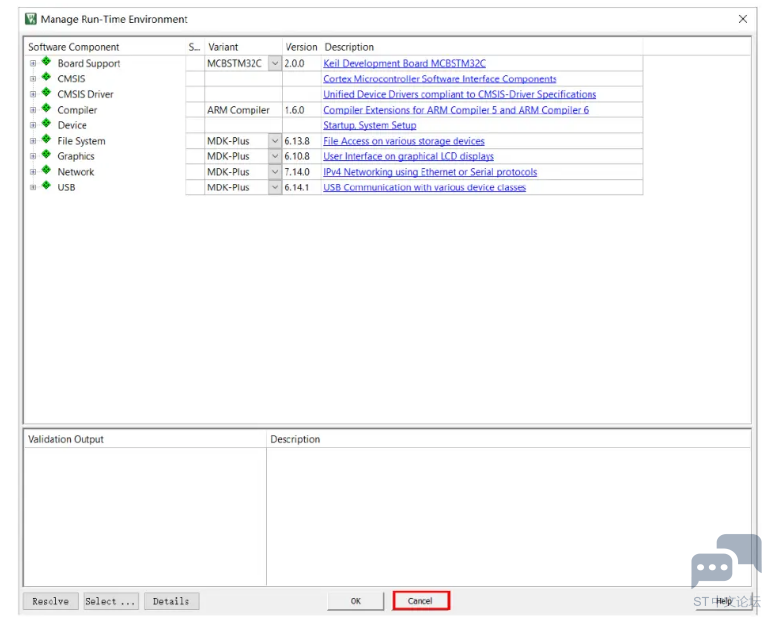Click the green diamond icon beside Network
The width and height of the screenshot is (770, 617).
[x=46, y=170]
